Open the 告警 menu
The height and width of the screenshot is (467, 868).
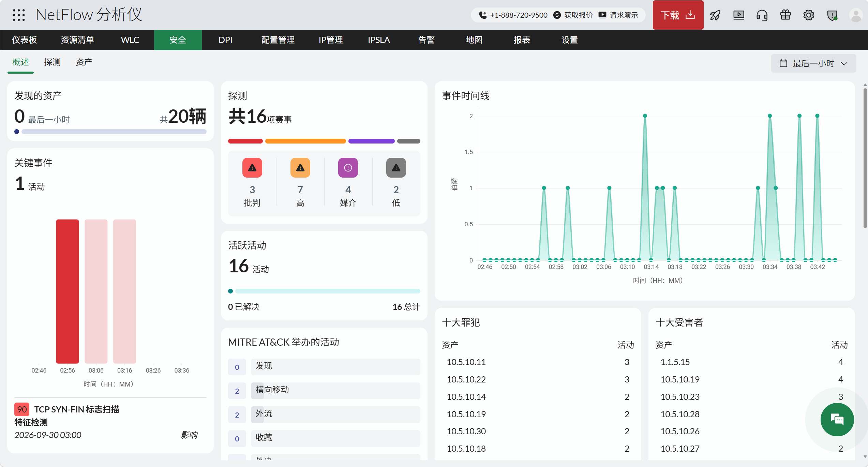(426, 40)
